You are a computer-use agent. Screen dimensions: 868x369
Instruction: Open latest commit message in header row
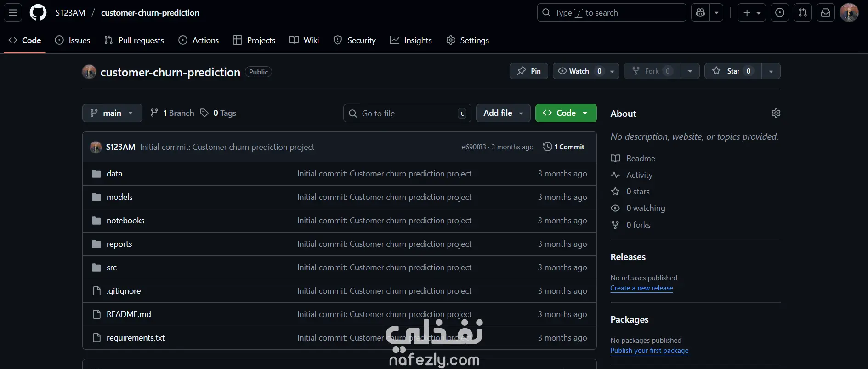(227, 147)
